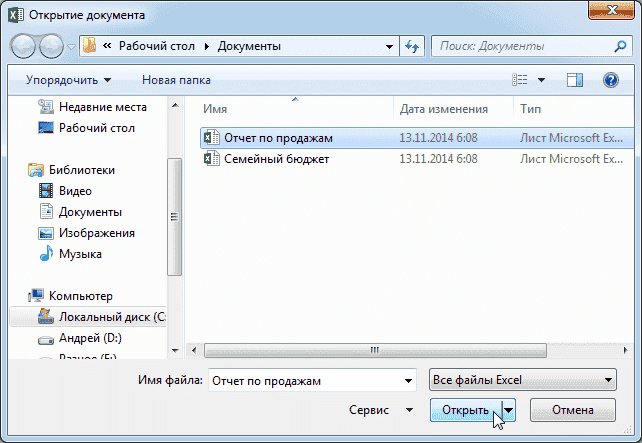Click the Андрей (D:) drive icon
Screen dimensions: 642x443
[46, 340]
